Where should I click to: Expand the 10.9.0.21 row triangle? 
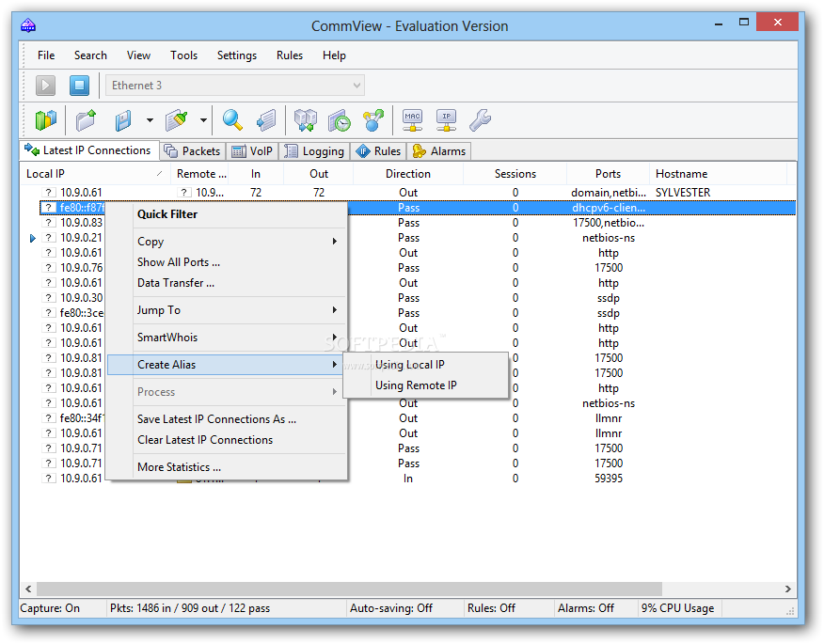(x=33, y=238)
